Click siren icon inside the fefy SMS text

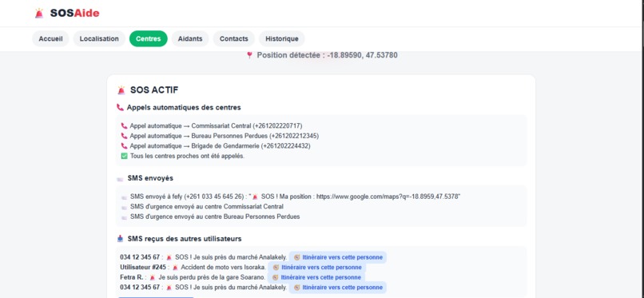click(255, 197)
